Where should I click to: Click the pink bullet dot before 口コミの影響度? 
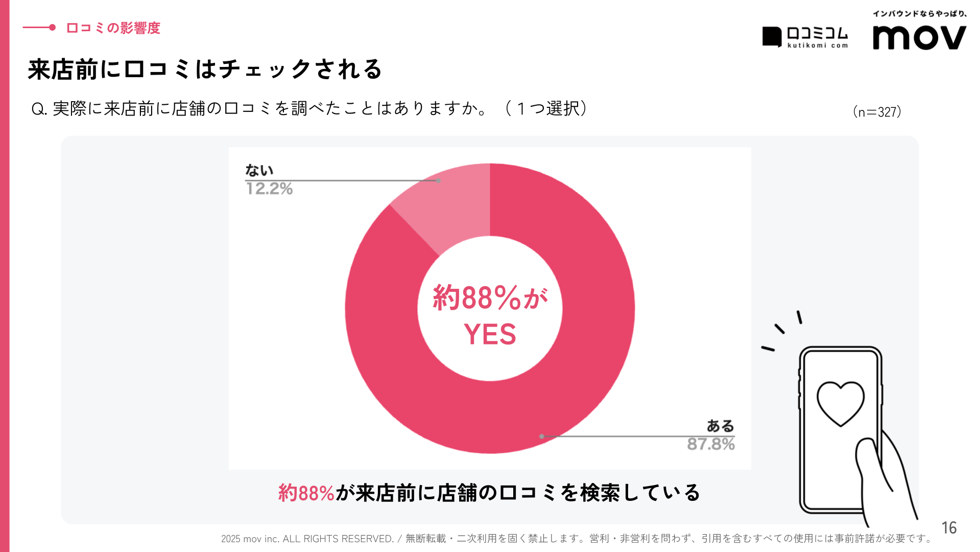(x=52, y=28)
